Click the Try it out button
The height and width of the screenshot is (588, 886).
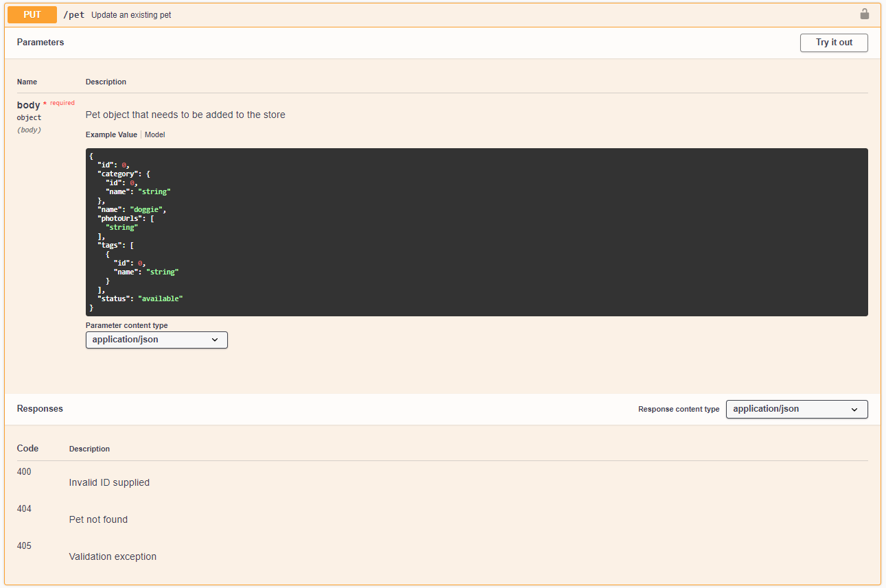pos(834,43)
